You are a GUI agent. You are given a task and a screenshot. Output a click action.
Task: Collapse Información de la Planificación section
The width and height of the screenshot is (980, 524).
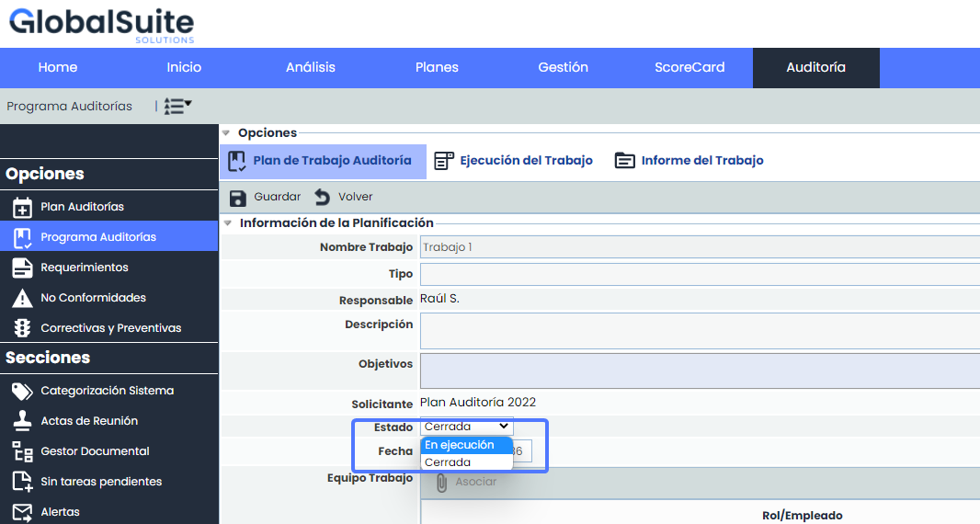[227, 222]
